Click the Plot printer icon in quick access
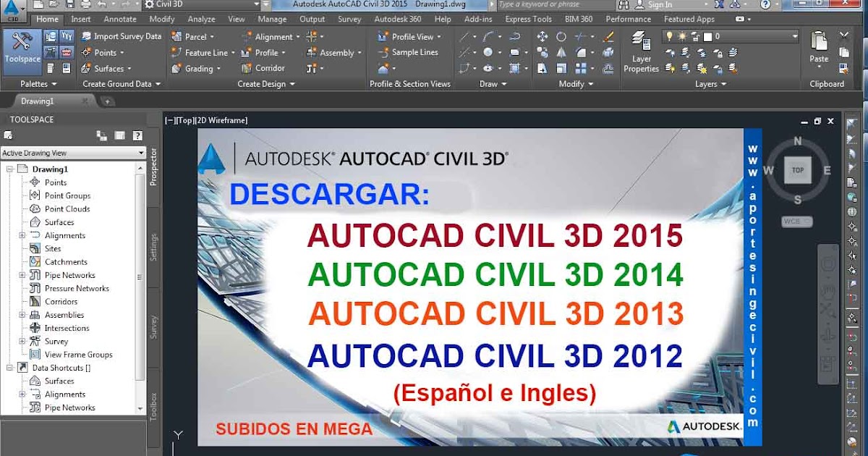Screen dimensions: 868x456 click(86, 4)
